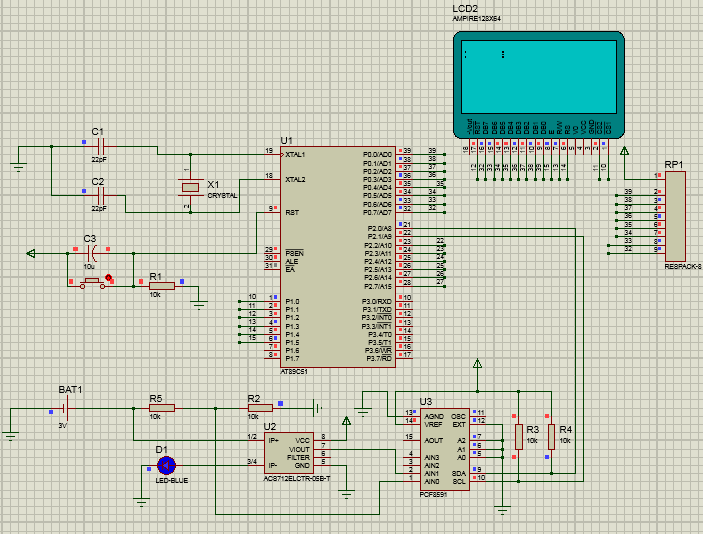
Task: Click the U1 reference label
Action: (286, 141)
